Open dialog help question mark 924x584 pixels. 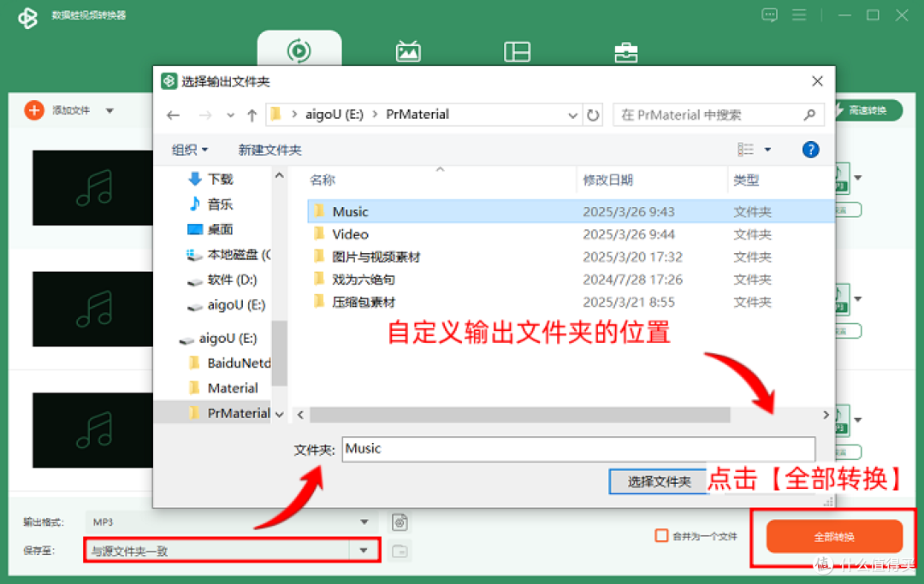click(810, 150)
